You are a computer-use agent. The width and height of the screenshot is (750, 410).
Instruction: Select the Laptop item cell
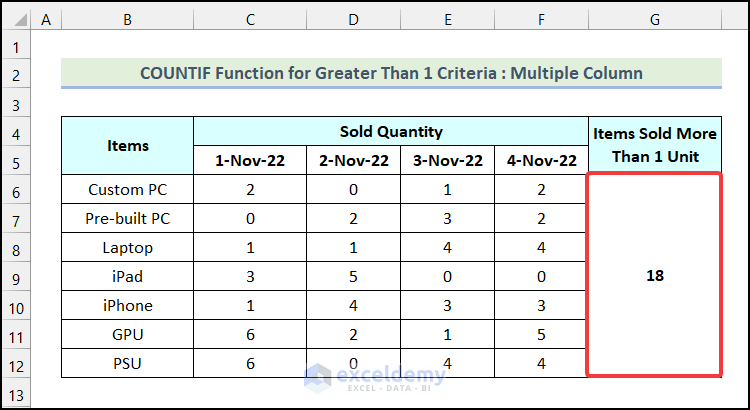pos(127,247)
